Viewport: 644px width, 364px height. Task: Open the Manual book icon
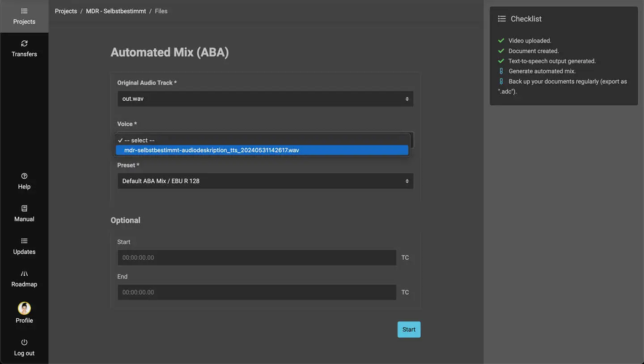point(24,209)
